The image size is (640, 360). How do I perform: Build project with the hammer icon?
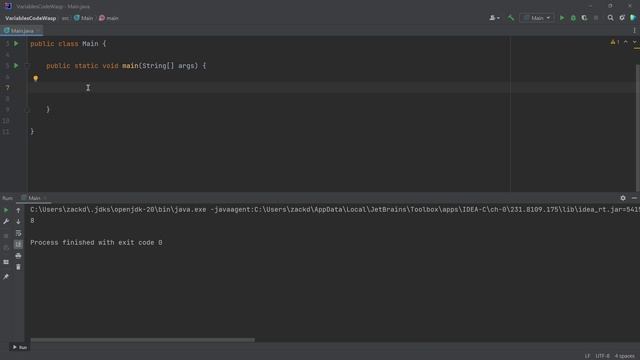click(511, 18)
